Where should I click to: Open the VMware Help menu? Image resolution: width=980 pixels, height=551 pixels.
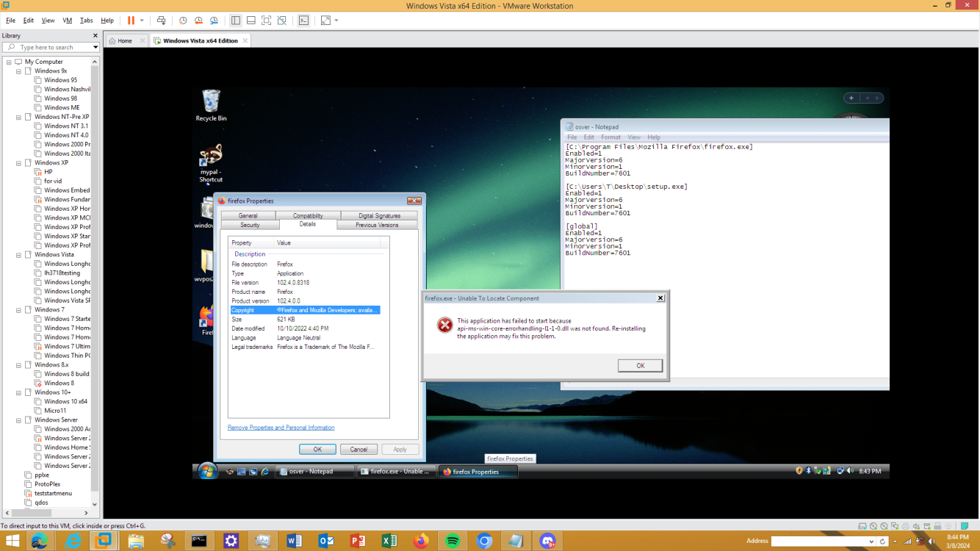[x=107, y=21]
